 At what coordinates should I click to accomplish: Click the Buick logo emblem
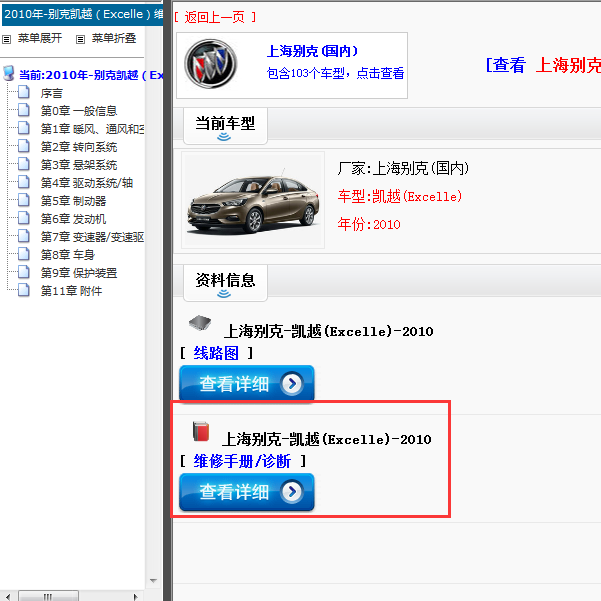[x=210, y=64]
